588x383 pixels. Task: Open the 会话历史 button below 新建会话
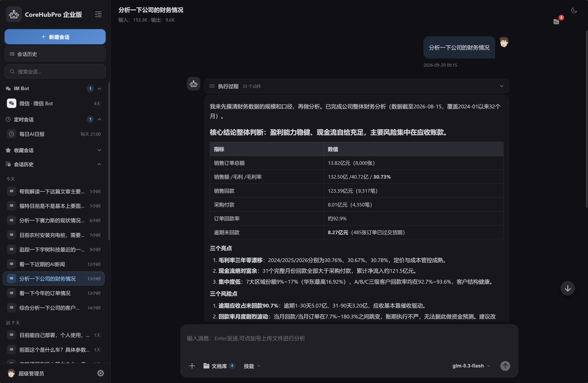coord(55,54)
